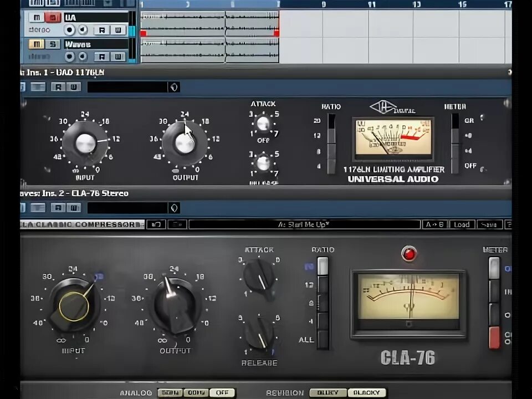The width and height of the screenshot is (532, 399).
Task: Select the Blacky revision on CLA-76
Action: [x=367, y=392]
